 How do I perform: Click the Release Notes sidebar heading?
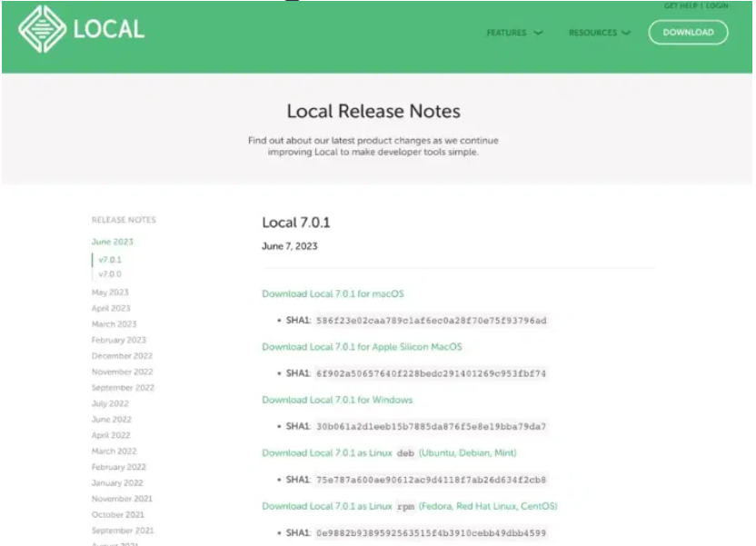(124, 220)
